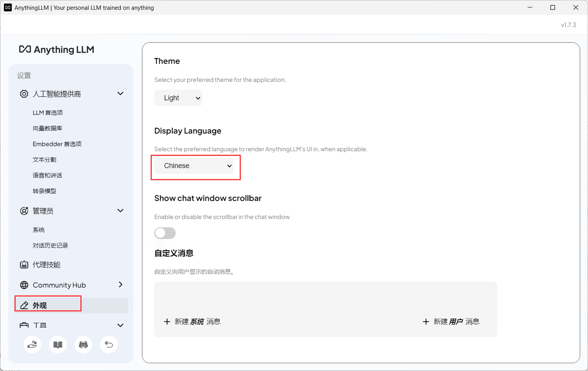
Task: Open 系统 under 管理员
Action: 38,230
